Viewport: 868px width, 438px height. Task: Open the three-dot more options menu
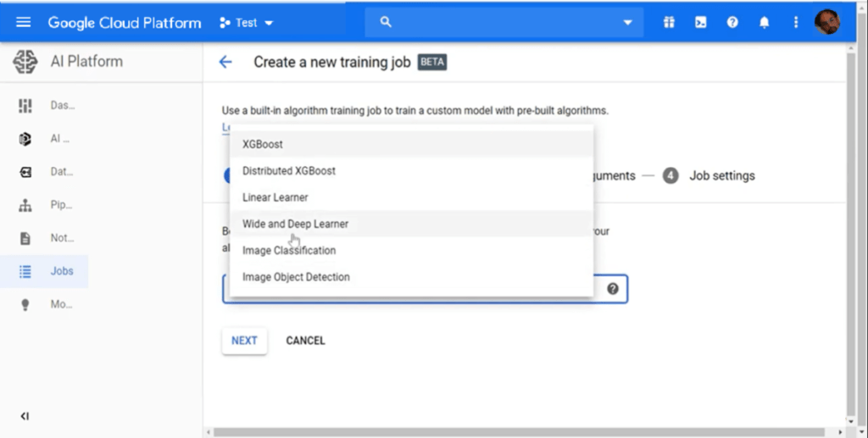[795, 23]
